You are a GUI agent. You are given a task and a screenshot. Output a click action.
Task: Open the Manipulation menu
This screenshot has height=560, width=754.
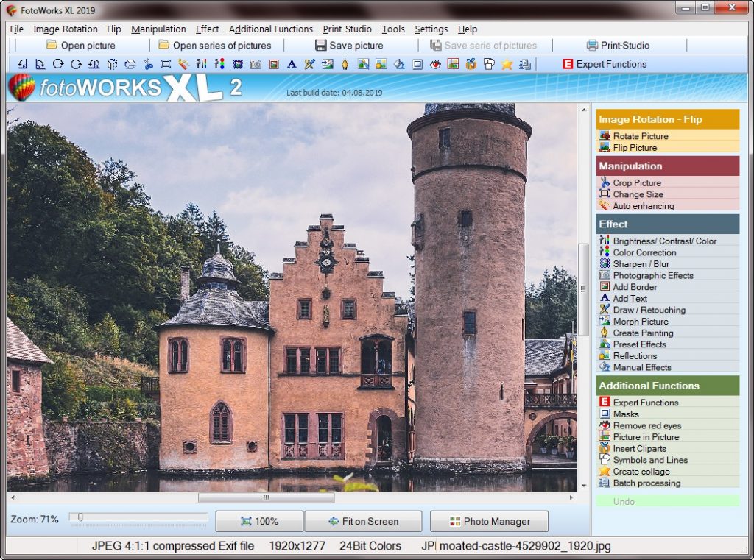pos(159,29)
